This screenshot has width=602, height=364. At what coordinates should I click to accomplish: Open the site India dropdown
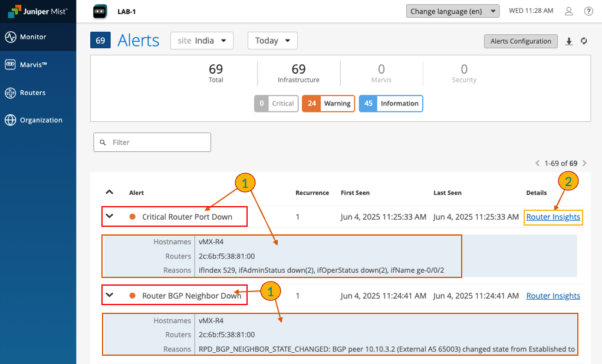click(x=202, y=41)
